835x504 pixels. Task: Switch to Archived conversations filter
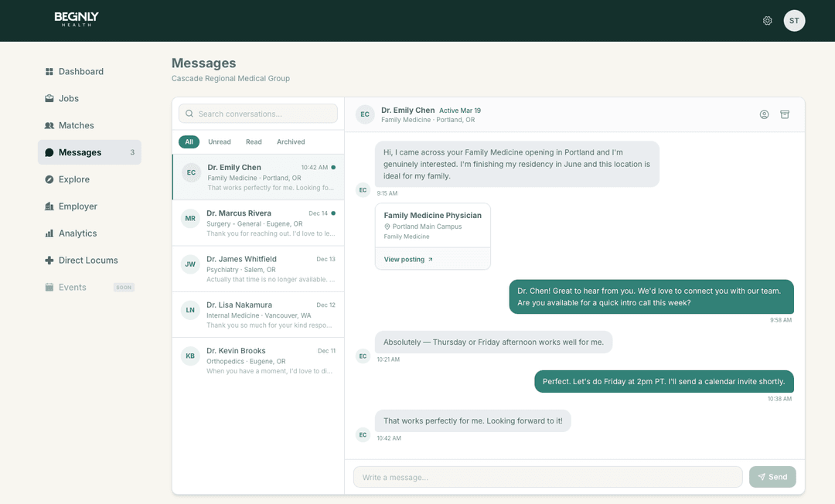point(291,142)
